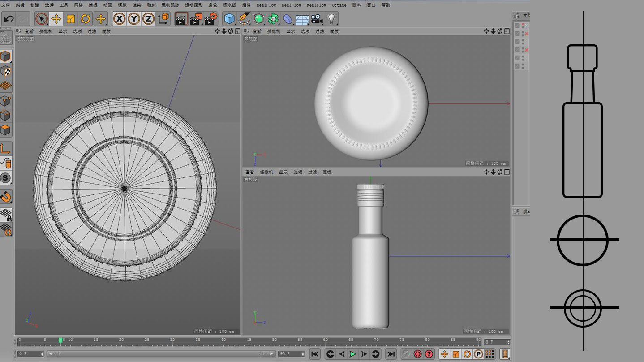The height and width of the screenshot is (362, 644).
Task: Select the Move tool in the top toolbar
Action: [56, 19]
